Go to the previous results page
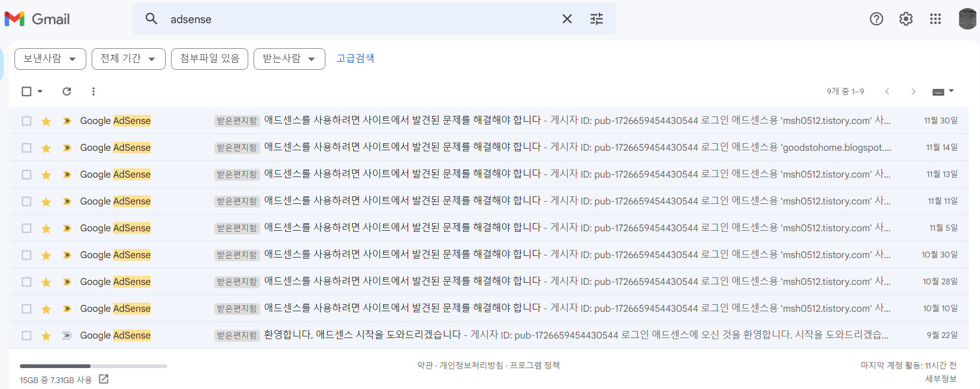The image size is (980, 389). (887, 91)
